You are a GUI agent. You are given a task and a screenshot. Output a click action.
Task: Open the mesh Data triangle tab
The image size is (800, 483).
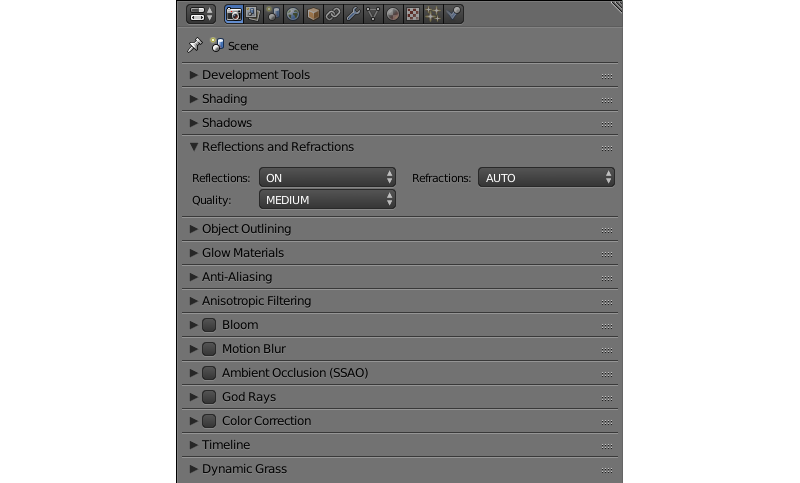[372, 14]
